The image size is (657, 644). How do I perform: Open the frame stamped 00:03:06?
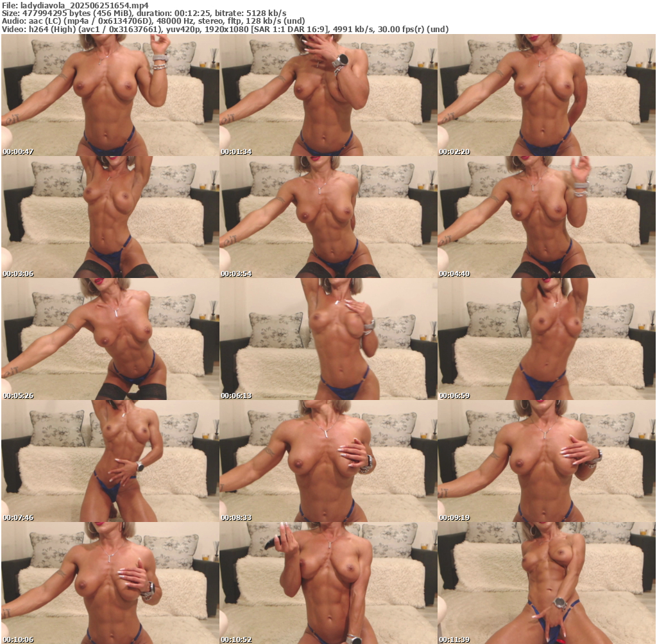[110, 217]
